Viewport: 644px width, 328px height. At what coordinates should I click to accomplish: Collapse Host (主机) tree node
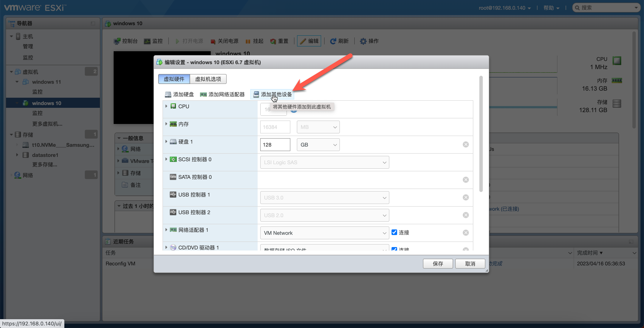pyautogui.click(x=11, y=37)
